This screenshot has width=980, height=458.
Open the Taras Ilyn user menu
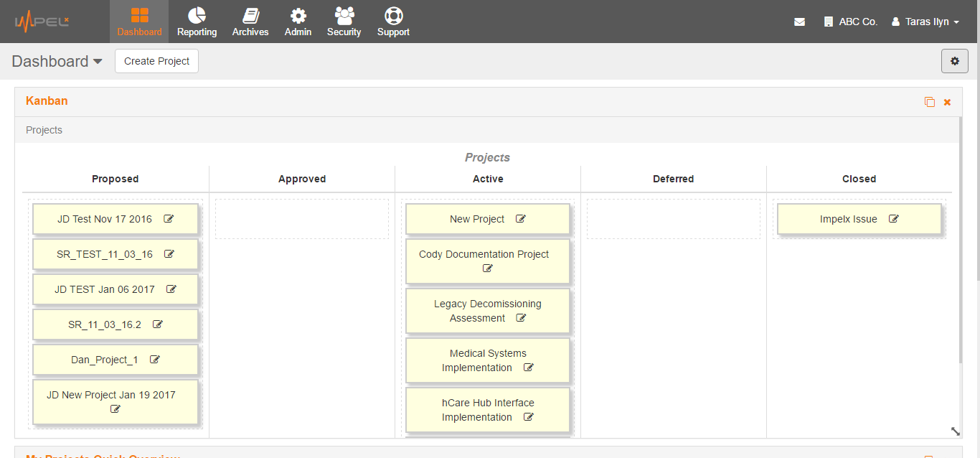click(x=925, y=22)
